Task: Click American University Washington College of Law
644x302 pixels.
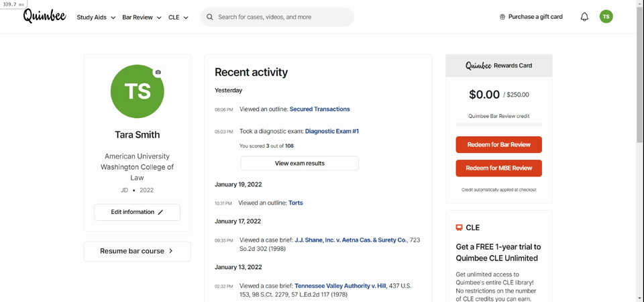Action: [x=137, y=167]
